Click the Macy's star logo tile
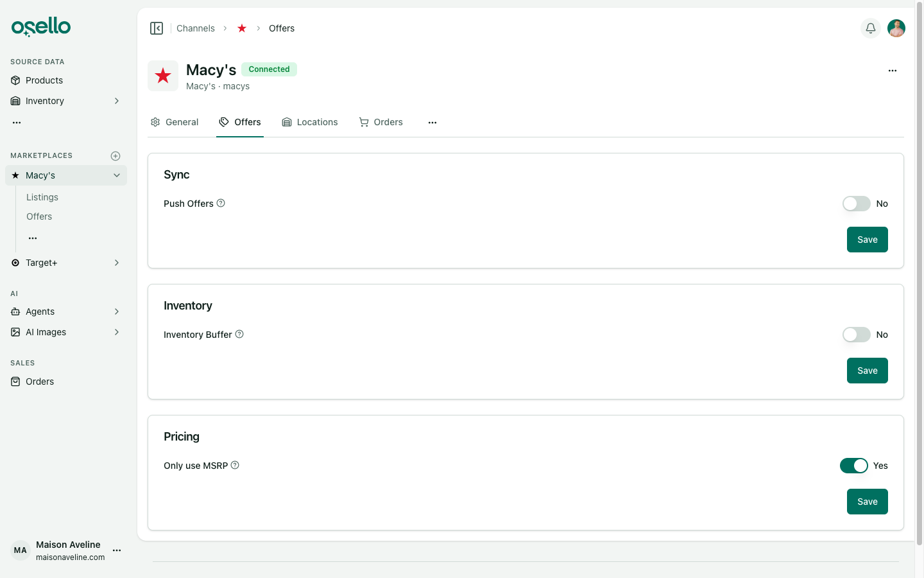924x578 pixels. (163, 76)
